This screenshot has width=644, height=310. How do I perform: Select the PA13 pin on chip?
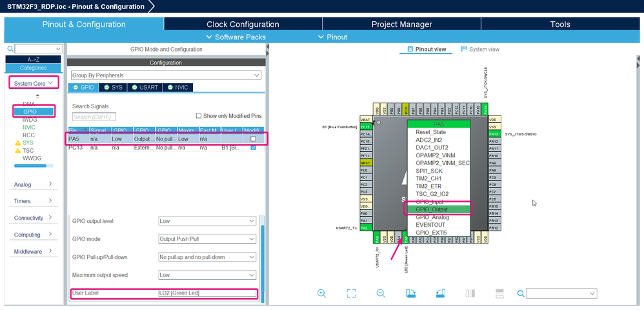pyautogui.click(x=494, y=134)
